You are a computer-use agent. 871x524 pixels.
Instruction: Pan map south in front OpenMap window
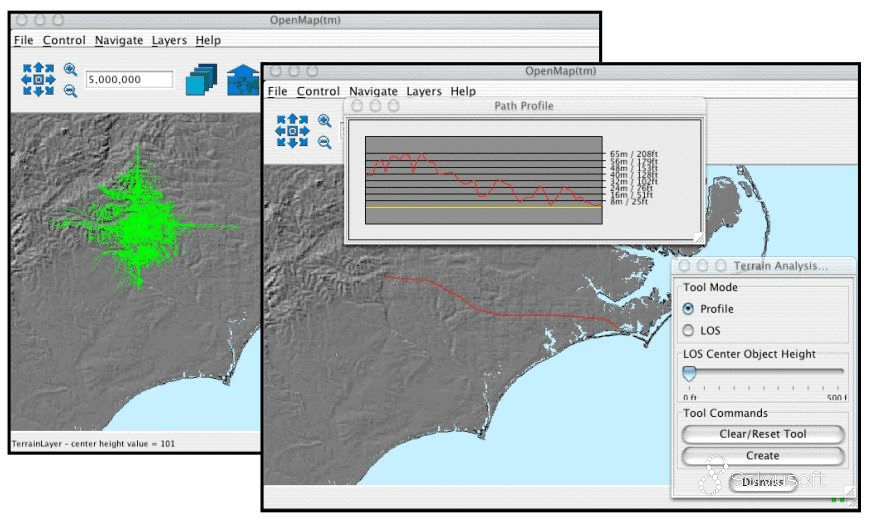(292, 142)
